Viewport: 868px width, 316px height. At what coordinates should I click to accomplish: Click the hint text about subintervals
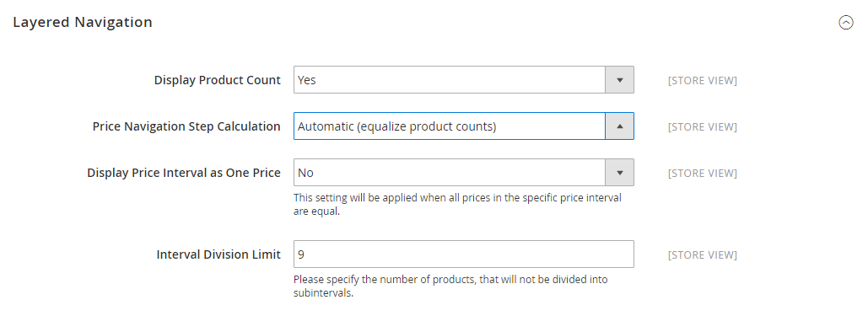(450, 287)
